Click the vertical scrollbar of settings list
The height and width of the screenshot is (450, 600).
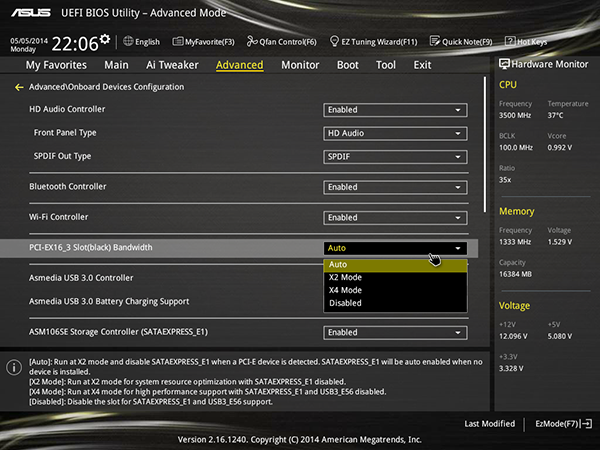click(485, 144)
